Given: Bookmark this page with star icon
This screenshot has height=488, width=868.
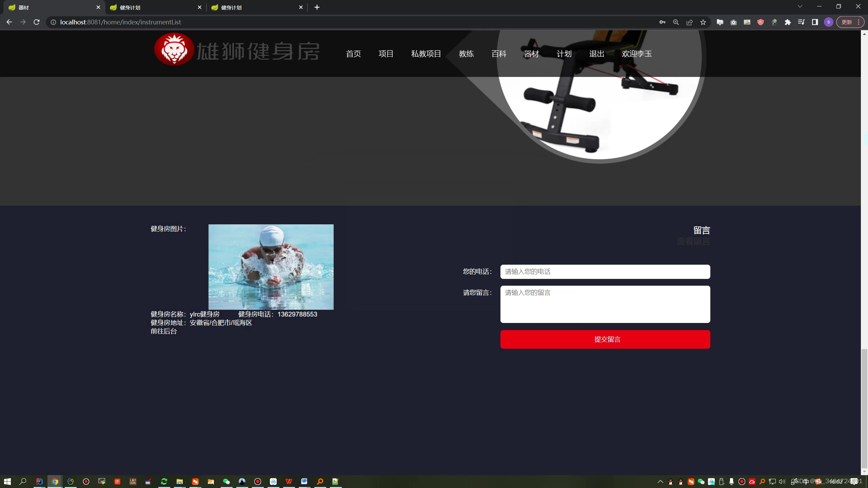Looking at the screenshot, I should click(703, 22).
